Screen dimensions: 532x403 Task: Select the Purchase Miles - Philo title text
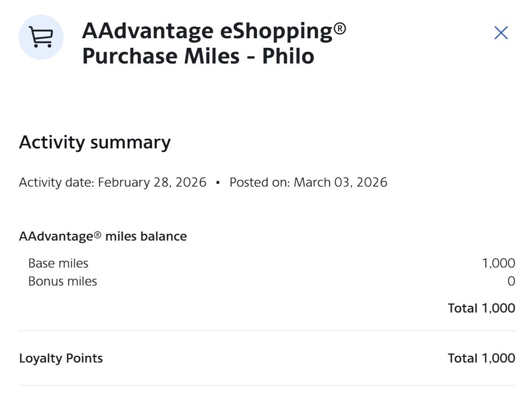pyautogui.click(x=198, y=57)
